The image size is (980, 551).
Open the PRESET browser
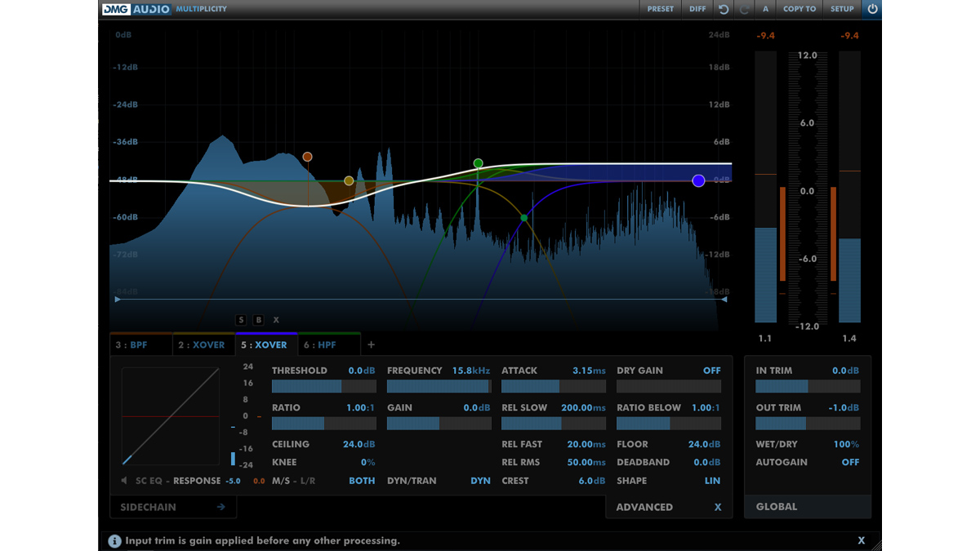660,9
